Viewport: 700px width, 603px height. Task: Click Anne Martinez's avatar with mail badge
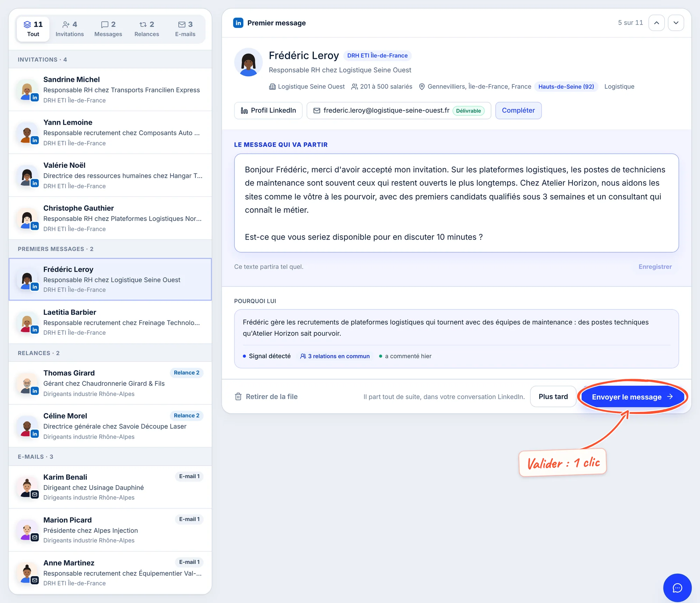pyautogui.click(x=27, y=573)
